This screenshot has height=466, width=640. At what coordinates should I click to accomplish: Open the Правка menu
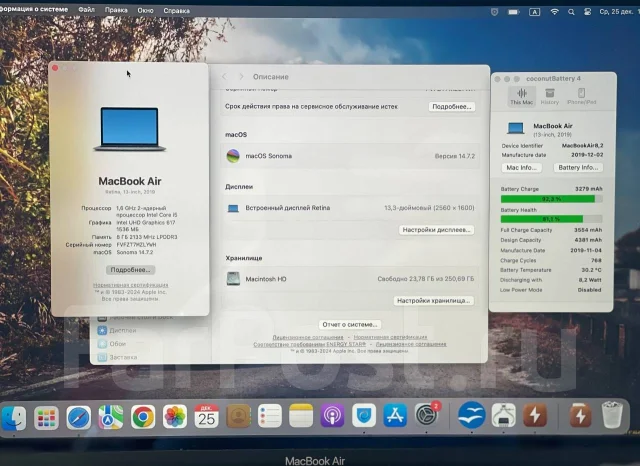pyautogui.click(x=116, y=10)
